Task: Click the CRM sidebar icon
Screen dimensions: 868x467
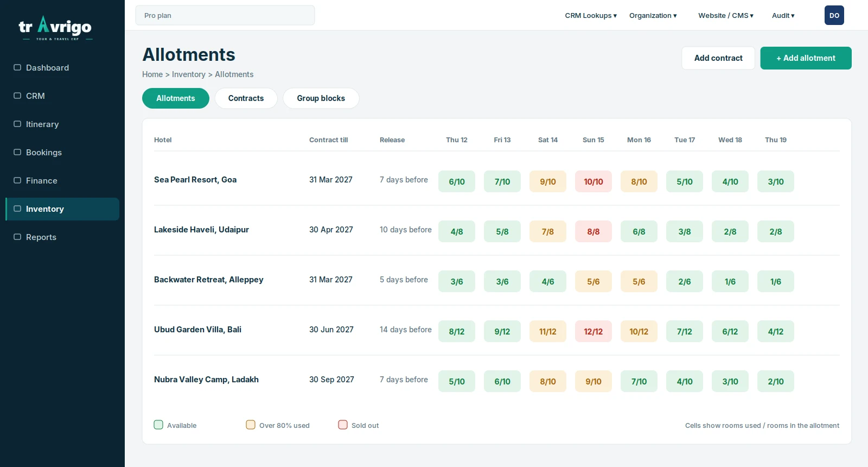Action: coord(17,96)
